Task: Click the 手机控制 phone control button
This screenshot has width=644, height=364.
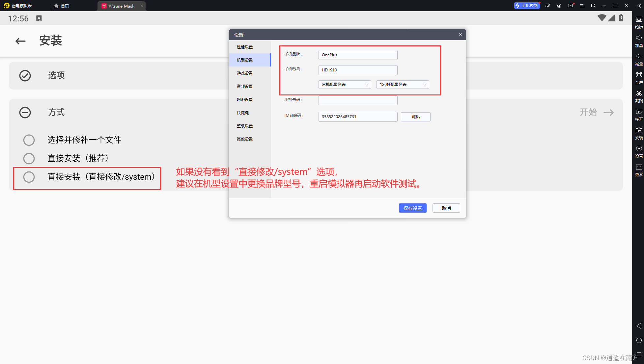Action: pyautogui.click(x=527, y=6)
